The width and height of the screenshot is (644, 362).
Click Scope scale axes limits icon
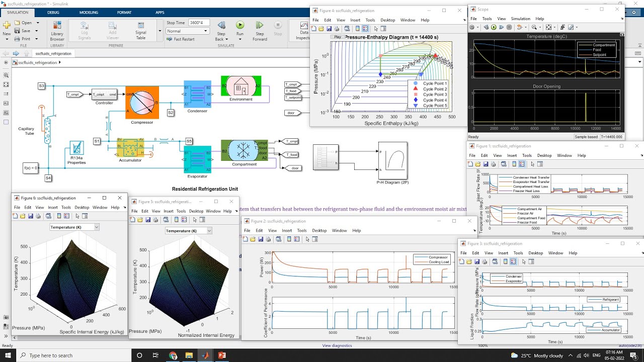(549, 28)
